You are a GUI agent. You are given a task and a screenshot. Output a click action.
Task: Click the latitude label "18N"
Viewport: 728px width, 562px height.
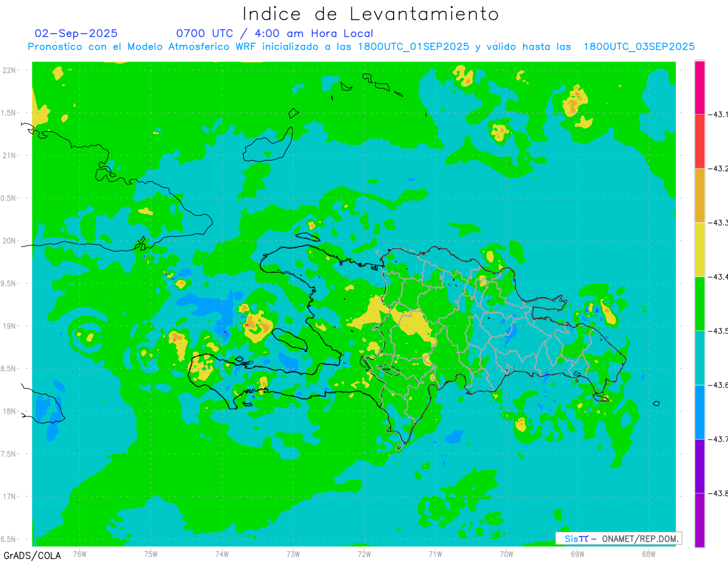(10, 411)
